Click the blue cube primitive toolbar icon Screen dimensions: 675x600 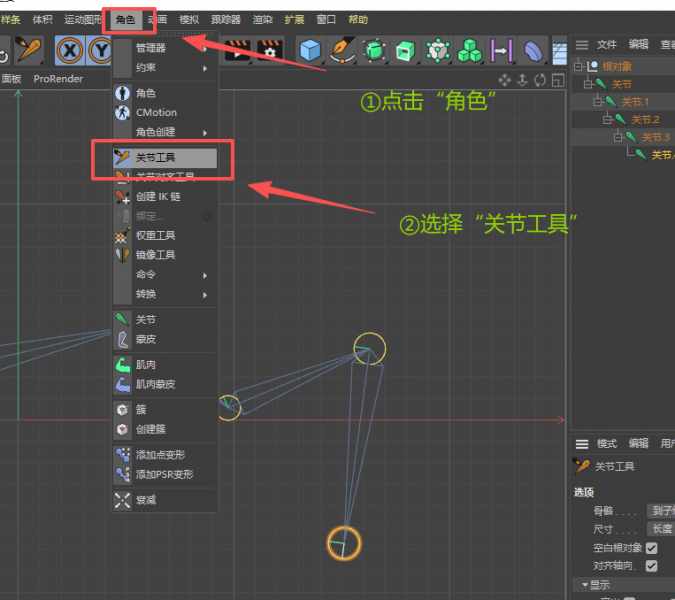coord(311,50)
